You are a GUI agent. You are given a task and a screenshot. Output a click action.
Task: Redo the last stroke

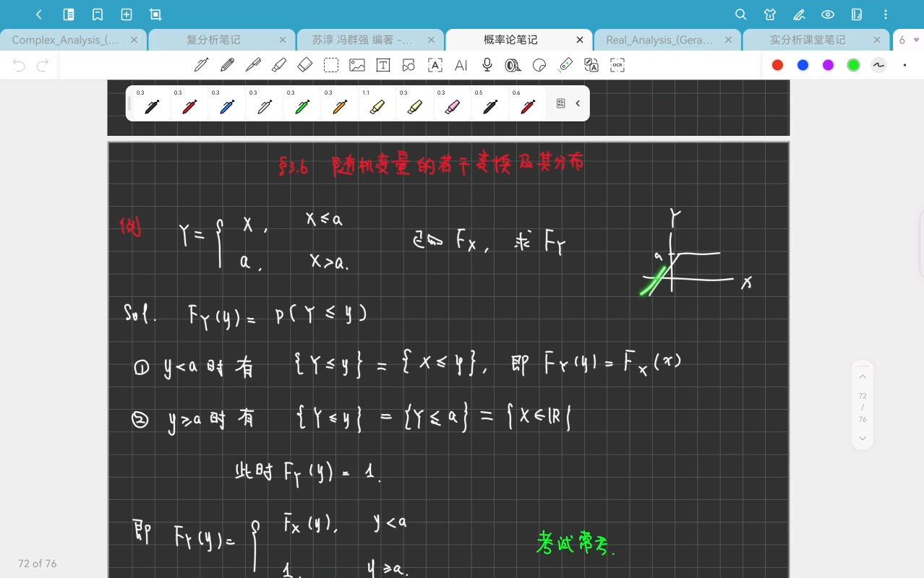[x=43, y=66]
